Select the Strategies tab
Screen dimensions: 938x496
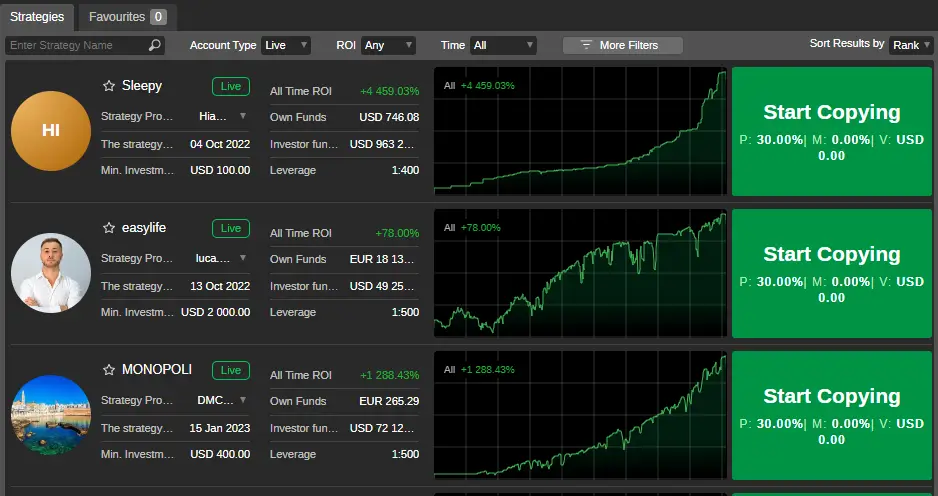pos(37,17)
